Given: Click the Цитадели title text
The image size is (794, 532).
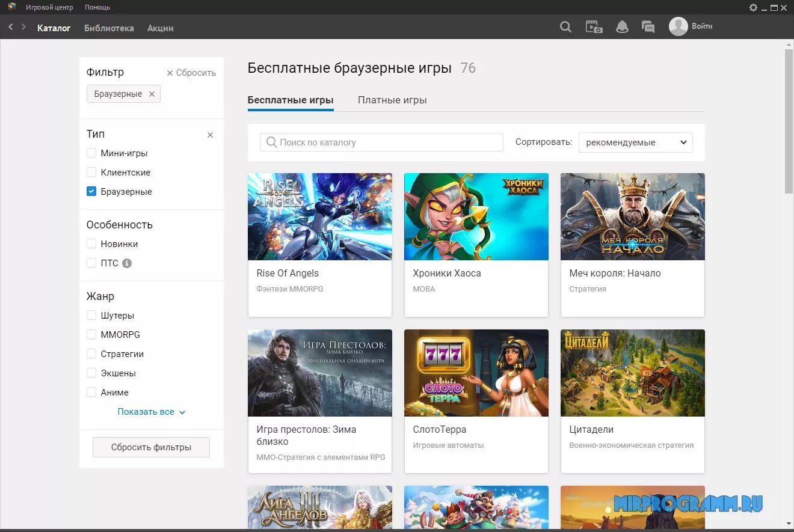Looking at the screenshot, I should (591, 430).
